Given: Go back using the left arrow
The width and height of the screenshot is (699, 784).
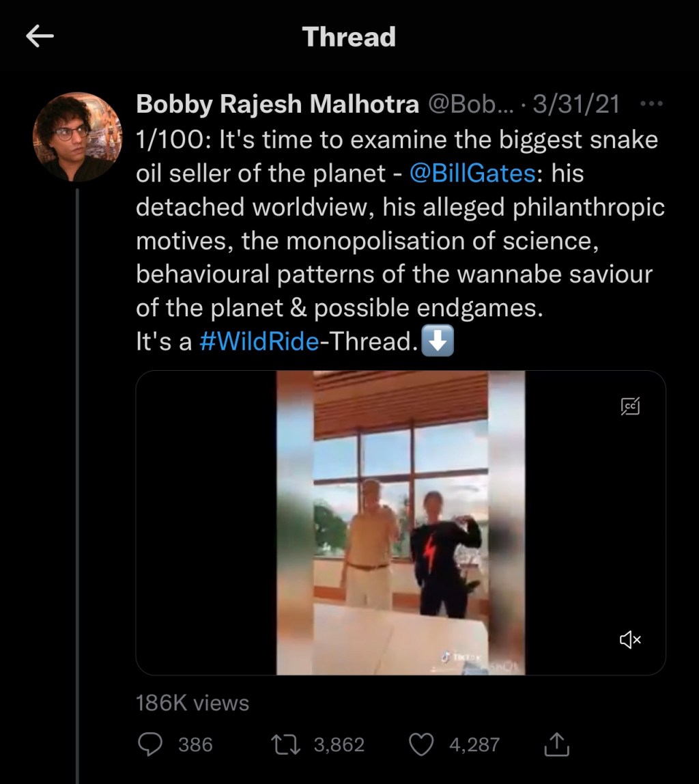Looking at the screenshot, I should point(40,37).
